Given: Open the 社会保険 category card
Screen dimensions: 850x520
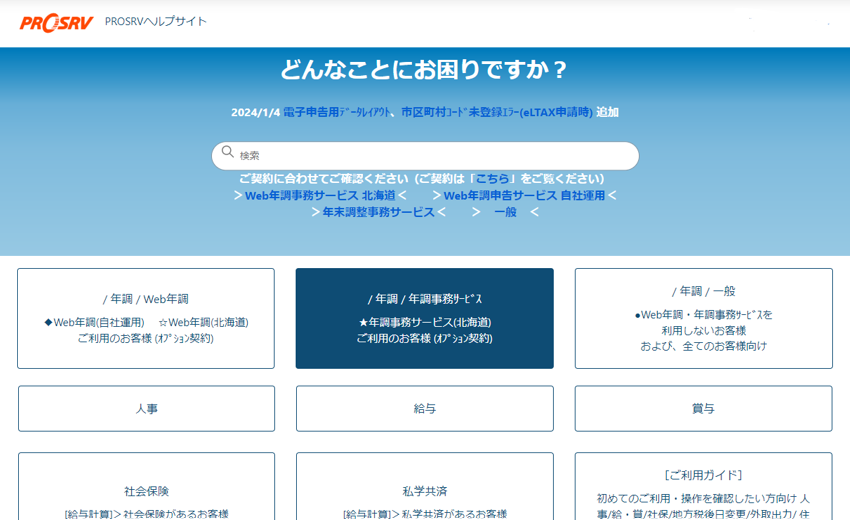Looking at the screenshot, I should pos(146,486).
